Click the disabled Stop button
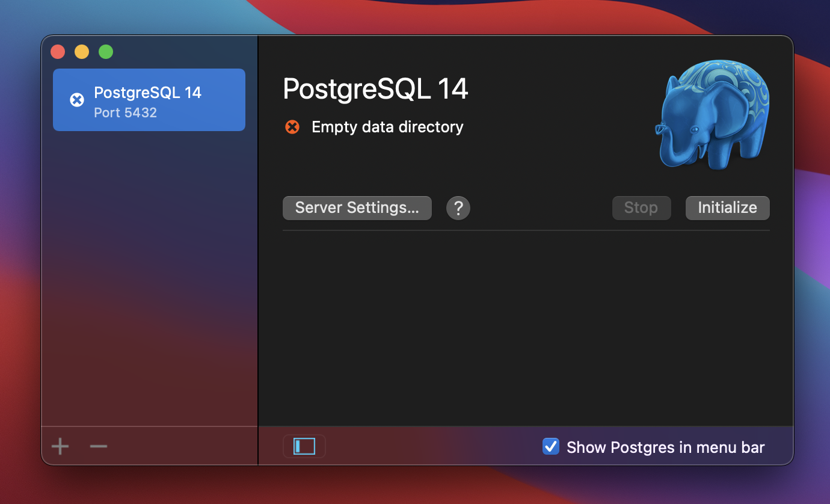 coord(641,208)
